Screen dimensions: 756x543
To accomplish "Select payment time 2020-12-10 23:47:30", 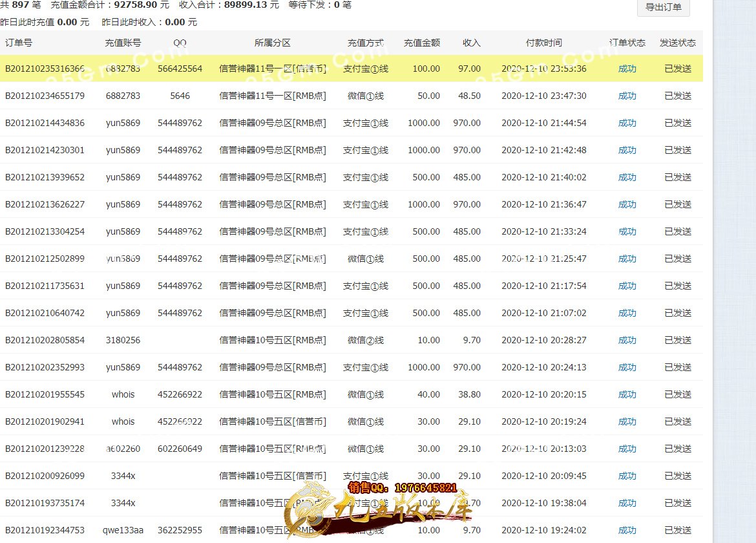I will click(x=544, y=96).
